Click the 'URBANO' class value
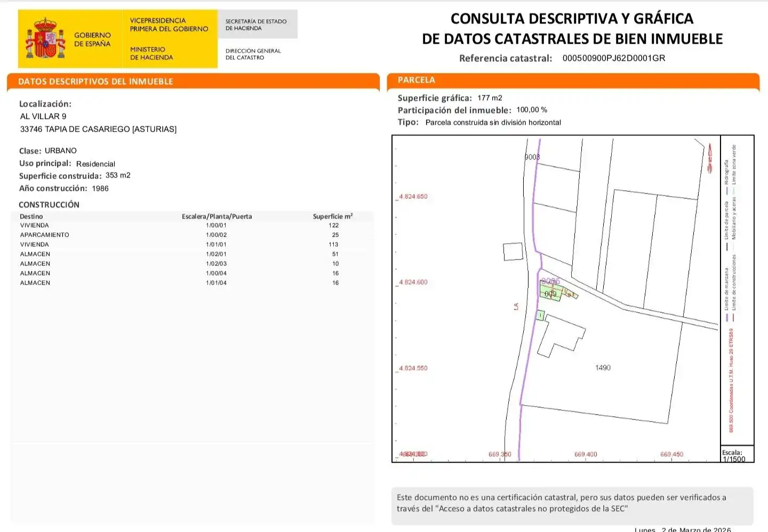Screen dimensions: 768x532 [61, 150]
